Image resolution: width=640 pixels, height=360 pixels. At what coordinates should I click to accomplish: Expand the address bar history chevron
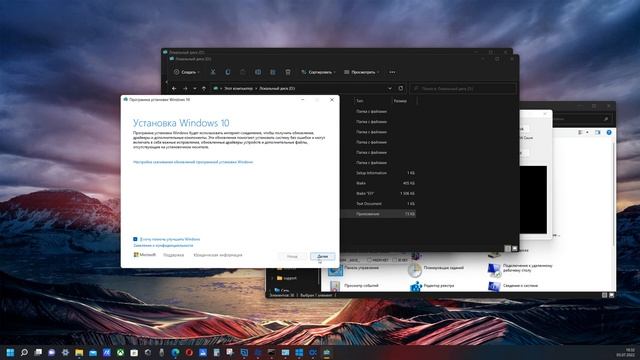point(390,89)
